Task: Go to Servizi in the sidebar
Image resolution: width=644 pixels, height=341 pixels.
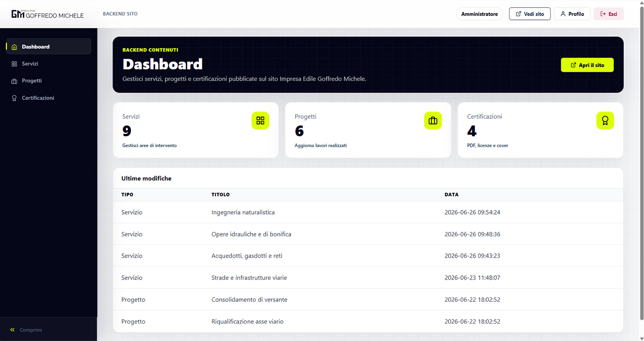Action: coord(49,64)
